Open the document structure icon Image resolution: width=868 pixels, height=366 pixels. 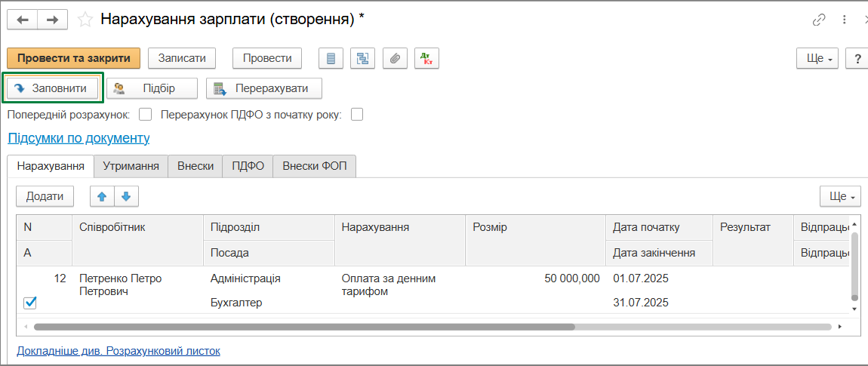(x=363, y=58)
